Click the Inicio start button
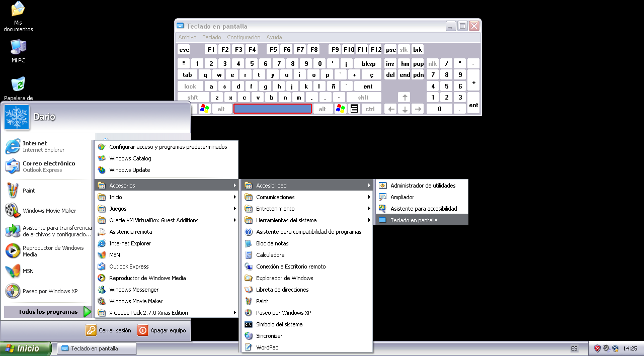The height and width of the screenshot is (356, 644). pyautogui.click(x=26, y=348)
